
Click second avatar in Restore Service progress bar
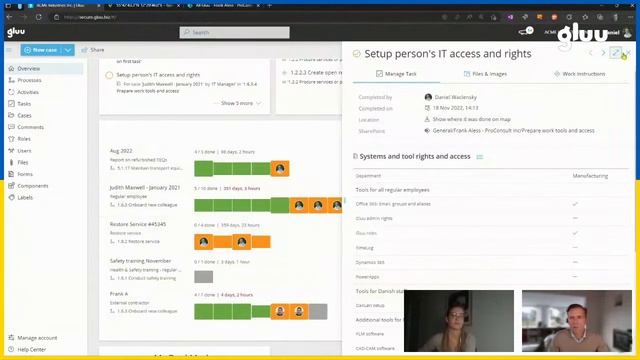pyautogui.click(x=242, y=242)
